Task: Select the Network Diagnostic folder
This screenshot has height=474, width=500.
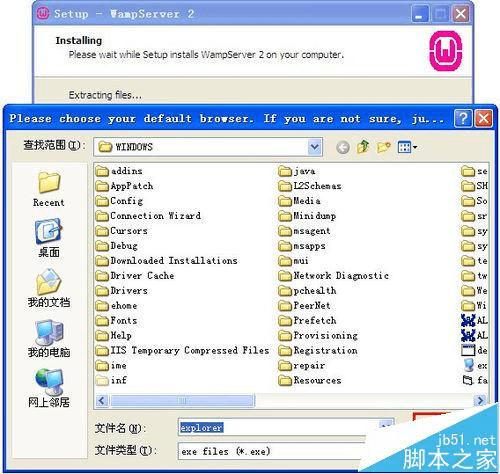Action: click(x=333, y=276)
